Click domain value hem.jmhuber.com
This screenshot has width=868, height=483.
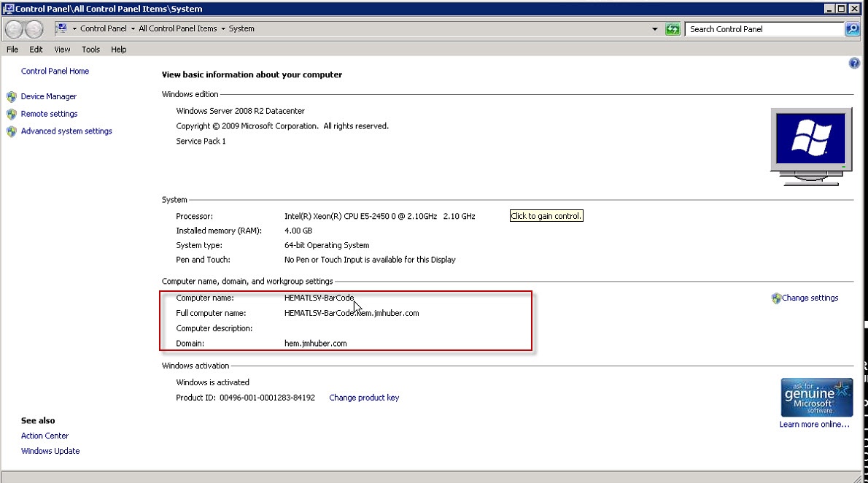(316, 344)
